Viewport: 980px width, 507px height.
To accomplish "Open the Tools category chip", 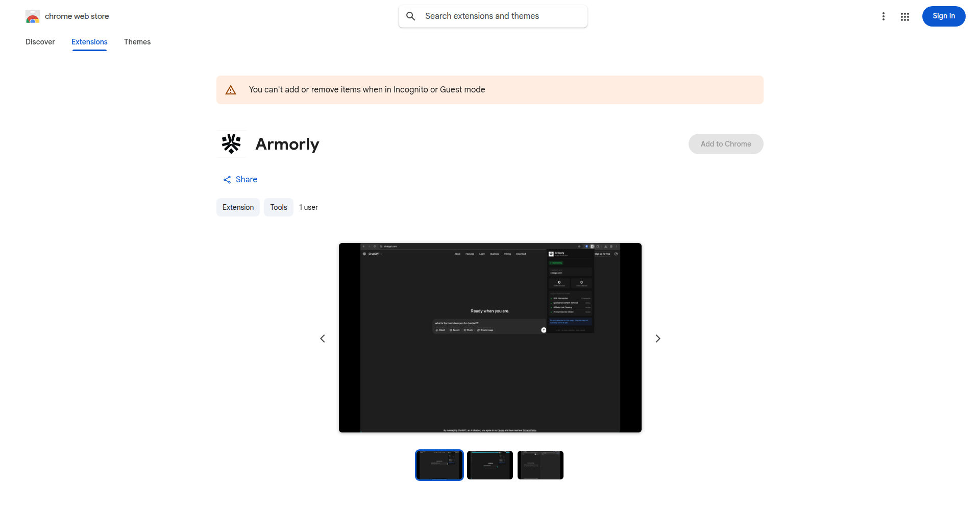I will 279,207.
